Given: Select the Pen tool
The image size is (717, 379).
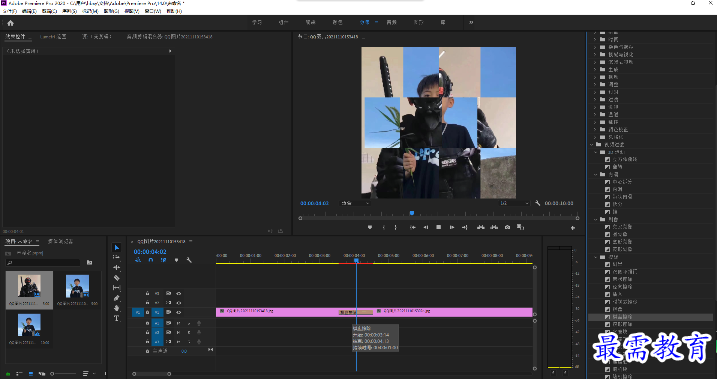Looking at the screenshot, I should click(117, 298).
